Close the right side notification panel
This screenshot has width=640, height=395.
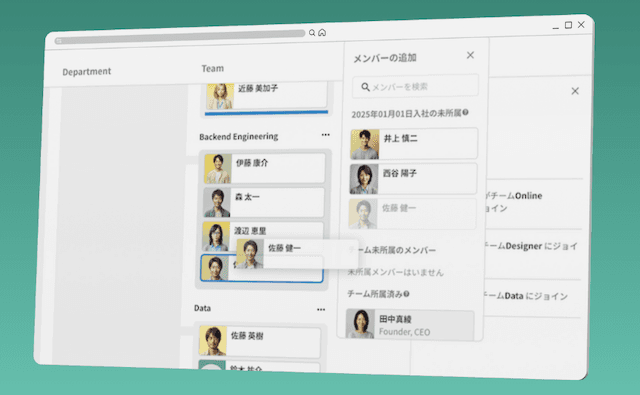[575, 91]
